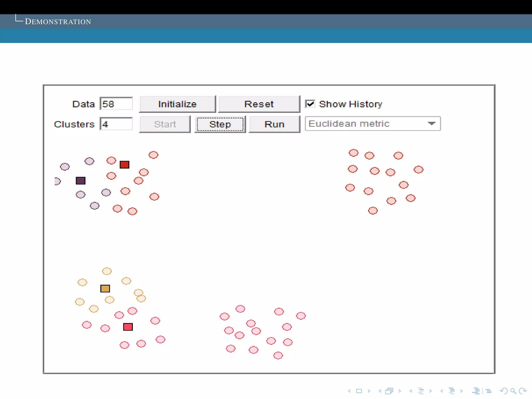Click the Clusters number input field
Image resolution: width=532 pixels, height=399 pixels.
116,124
